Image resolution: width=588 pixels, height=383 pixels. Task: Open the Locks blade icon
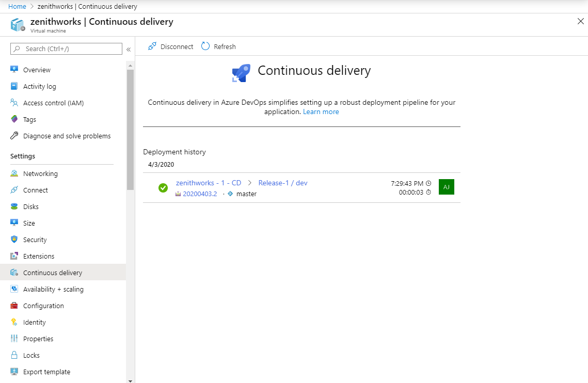click(14, 355)
